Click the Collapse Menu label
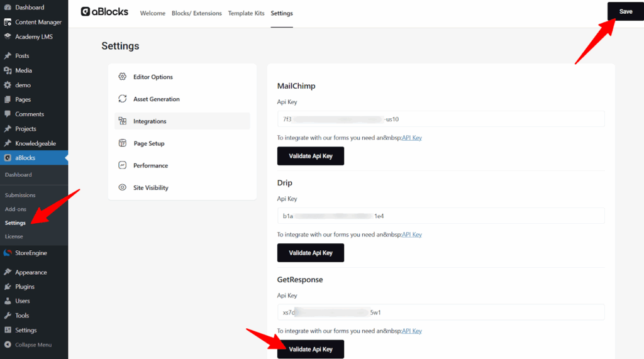 pos(33,345)
